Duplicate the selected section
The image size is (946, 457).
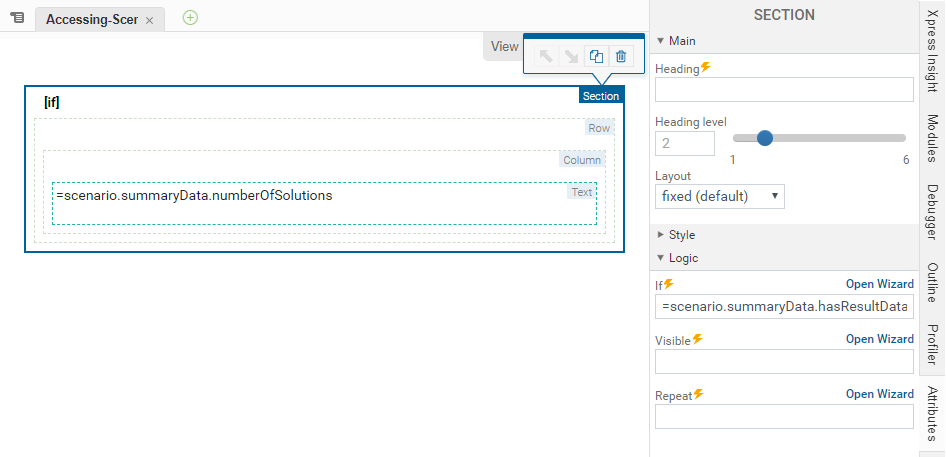pyautogui.click(x=596, y=57)
